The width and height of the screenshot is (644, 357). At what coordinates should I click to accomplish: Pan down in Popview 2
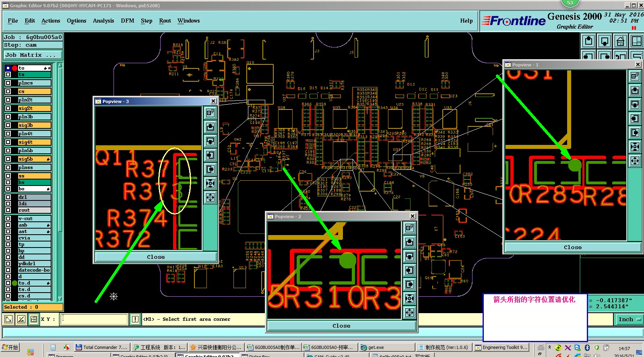point(409,256)
